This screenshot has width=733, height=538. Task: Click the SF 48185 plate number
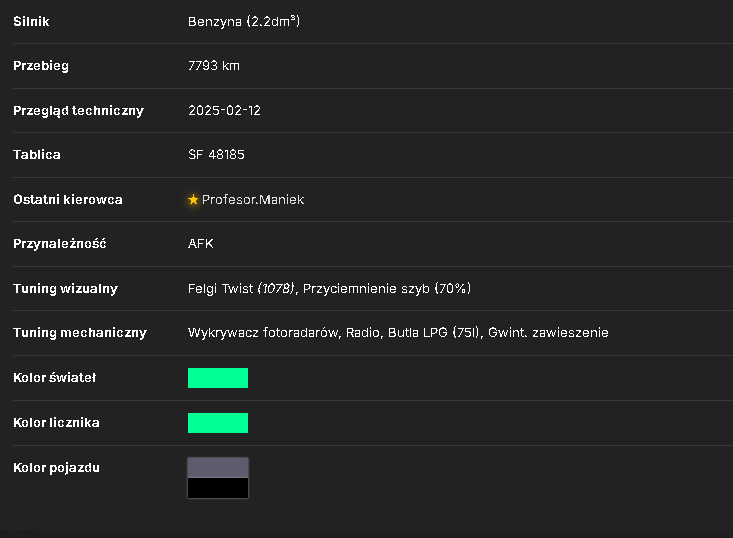(x=216, y=155)
